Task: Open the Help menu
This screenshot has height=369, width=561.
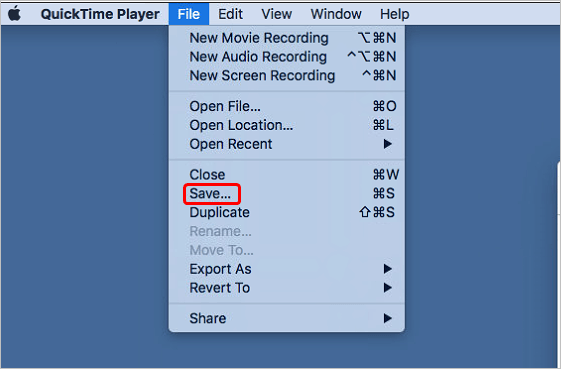Action: (395, 14)
